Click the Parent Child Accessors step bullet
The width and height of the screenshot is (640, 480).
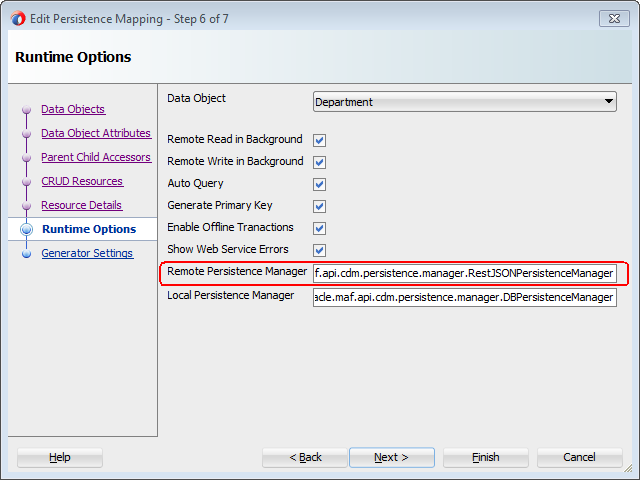[27, 158]
